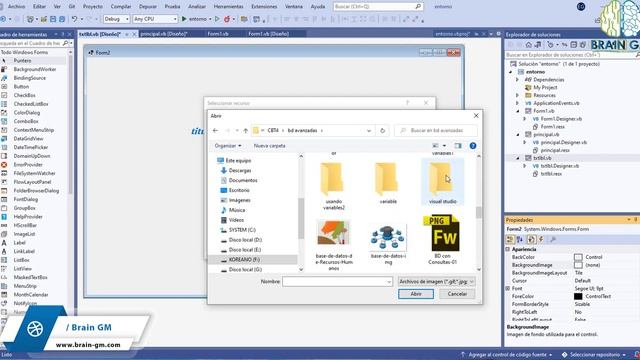640x360 pixels.
Task: Open the image file type filter dropdown
Action: click(x=436, y=282)
